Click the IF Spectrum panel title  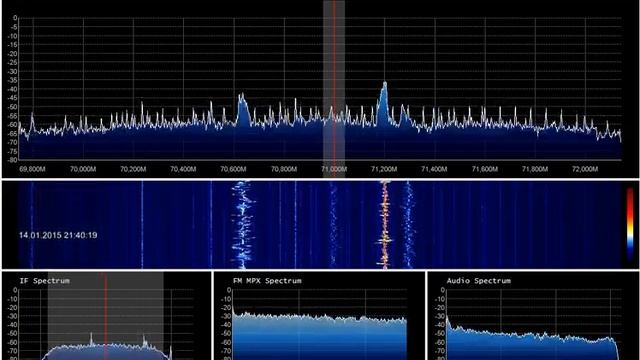coord(44,281)
